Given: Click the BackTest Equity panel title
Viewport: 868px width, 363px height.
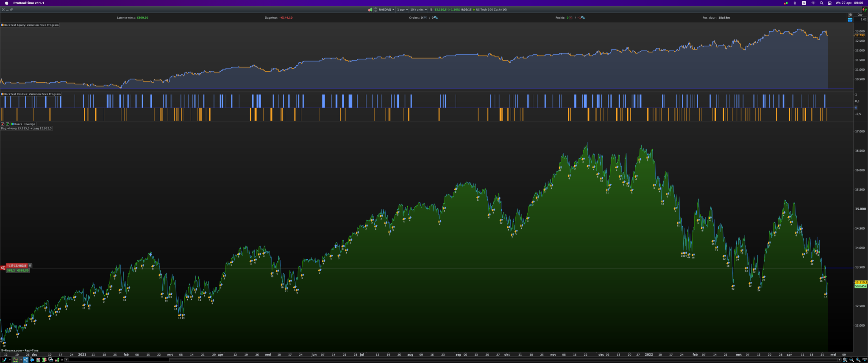Looking at the screenshot, I should [x=31, y=25].
